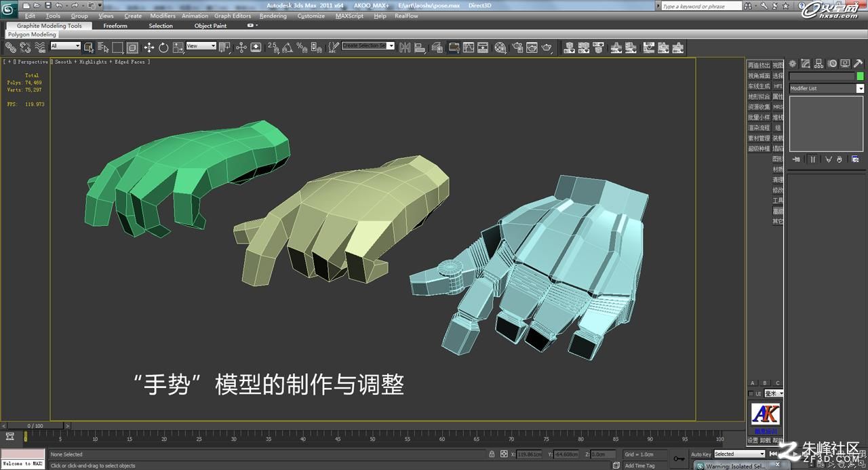Open the Edit menu
868x470 pixels.
point(30,16)
